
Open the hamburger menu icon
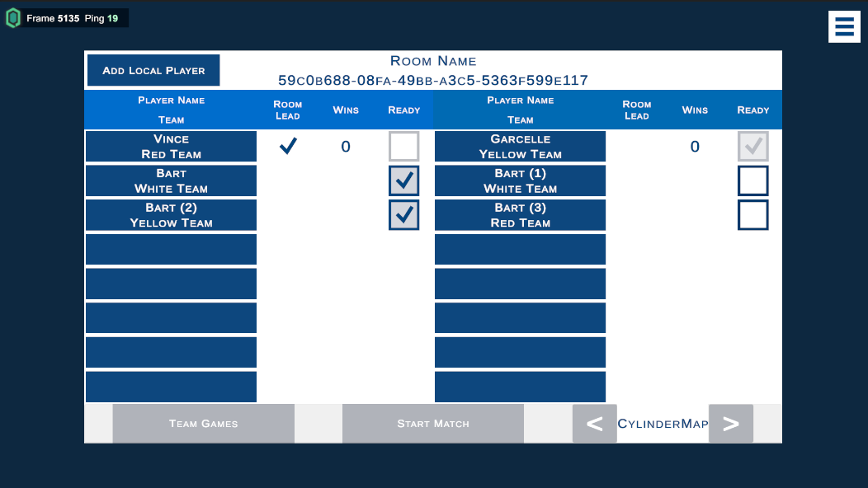pyautogui.click(x=844, y=26)
